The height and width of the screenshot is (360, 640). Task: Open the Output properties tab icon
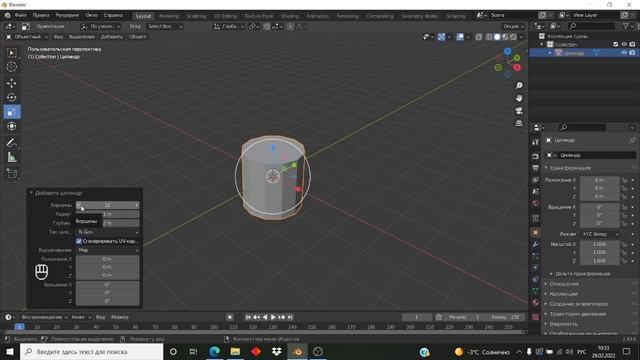click(x=536, y=168)
